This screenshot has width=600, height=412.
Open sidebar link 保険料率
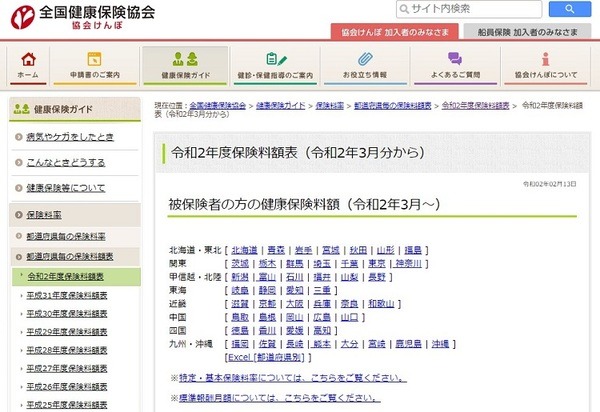(44, 215)
